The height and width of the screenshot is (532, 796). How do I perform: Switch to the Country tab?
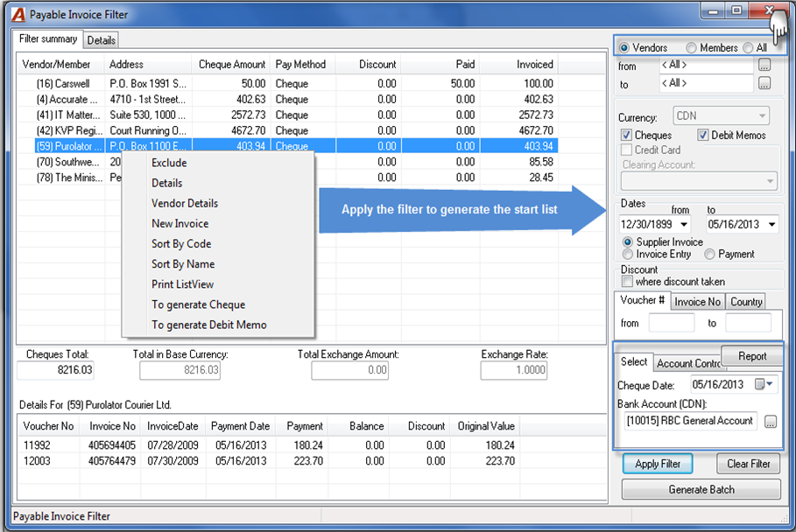pos(746,302)
